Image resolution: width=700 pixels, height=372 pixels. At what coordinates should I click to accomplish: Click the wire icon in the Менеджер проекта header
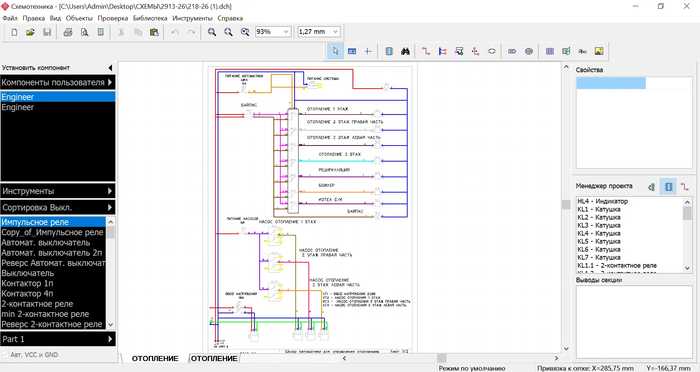(x=684, y=187)
